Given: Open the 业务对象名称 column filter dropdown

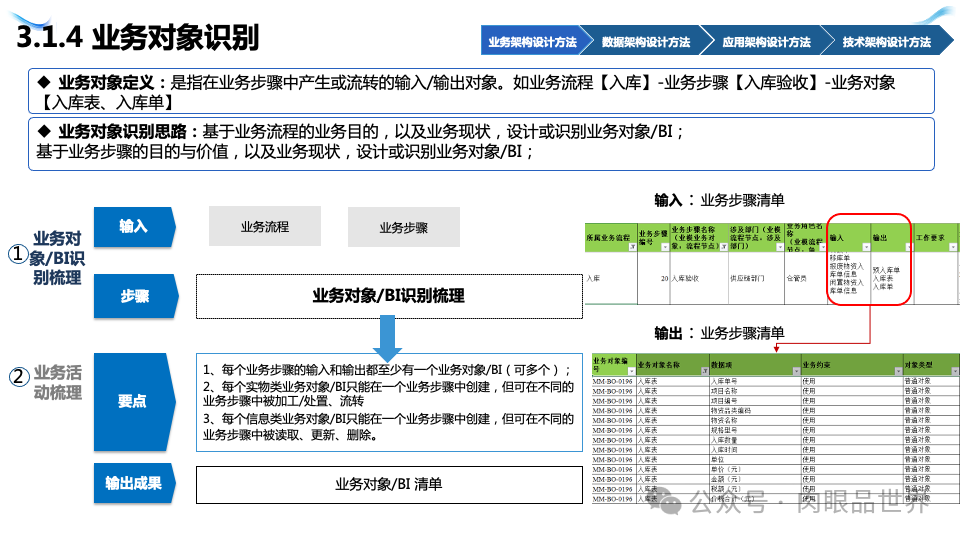Looking at the screenshot, I should pyautogui.click(x=705, y=371).
